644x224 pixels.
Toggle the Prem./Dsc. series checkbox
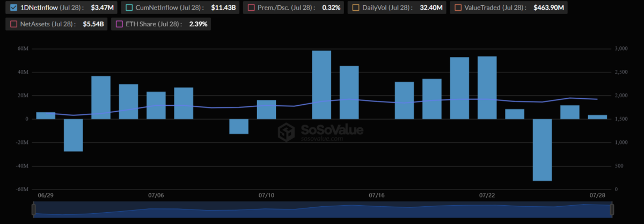(251, 8)
